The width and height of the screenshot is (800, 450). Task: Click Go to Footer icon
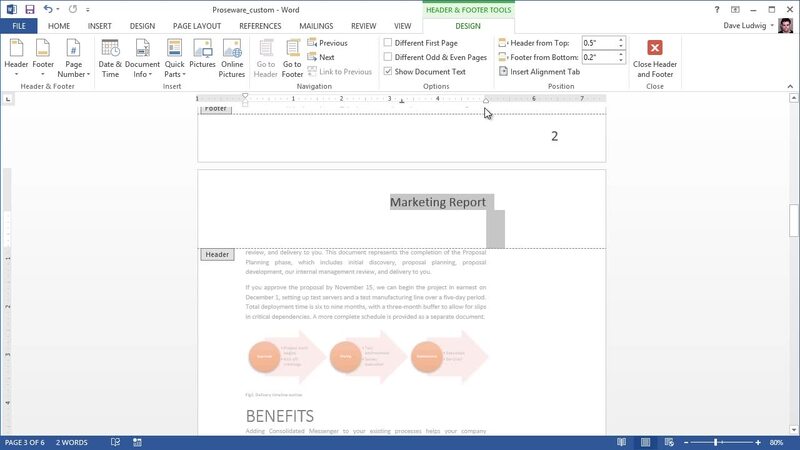pos(292,56)
